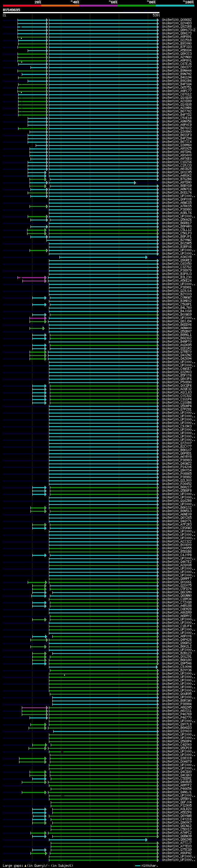This screenshot has height=868, width=197.
Task: Open hit UniRef100_Q8H173-2
Action: pos(179,30)
